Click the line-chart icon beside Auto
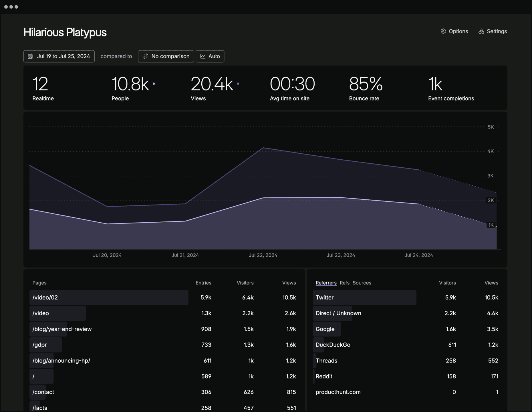Screen dimensions: 532x412 (203, 56)
